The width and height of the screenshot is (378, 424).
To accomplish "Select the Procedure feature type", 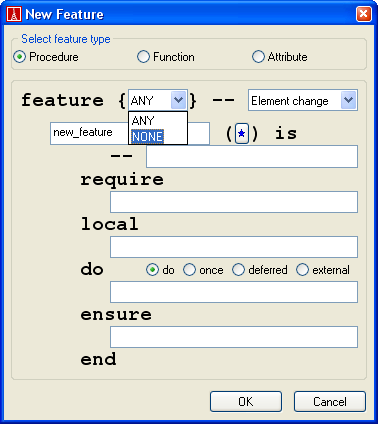I will click(46, 57).
